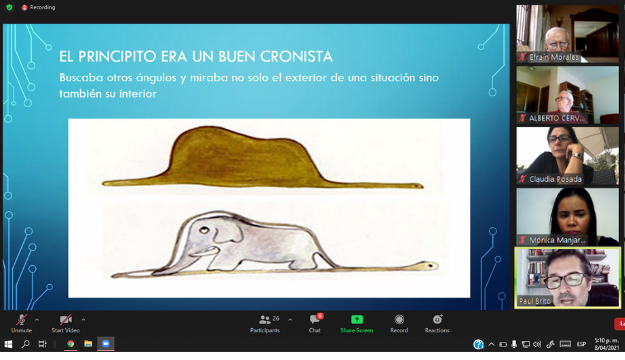The width and height of the screenshot is (625, 360).
Task: Open the Chat panel
Action: click(x=315, y=323)
